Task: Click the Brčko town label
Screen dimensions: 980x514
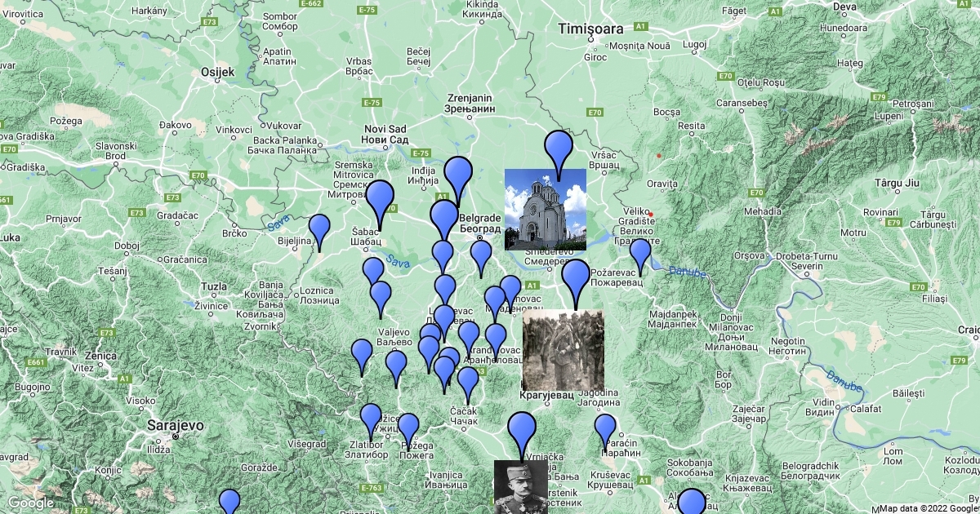Action: tap(234, 233)
